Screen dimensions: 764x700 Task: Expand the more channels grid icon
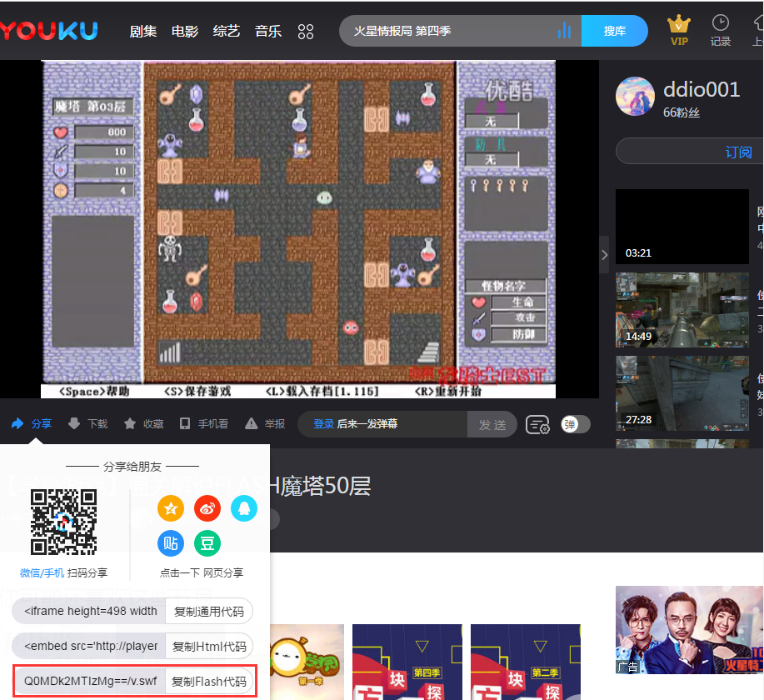(x=306, y=32)
